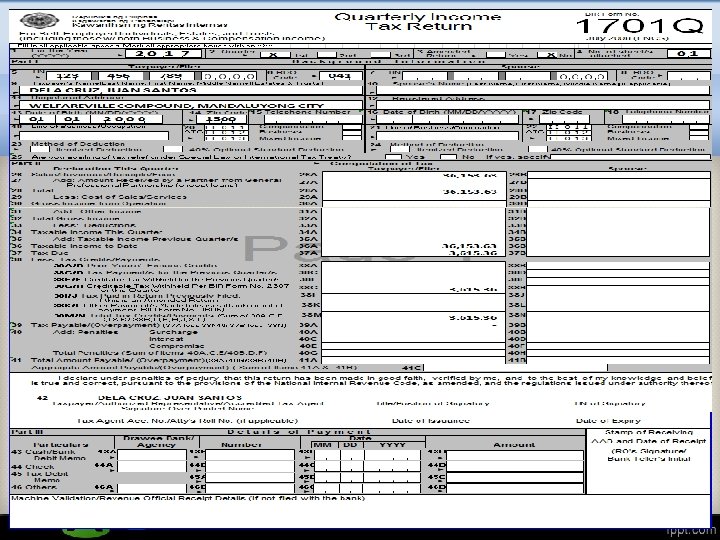Click the 46A Others drawee bank field

tap(152, 488)
